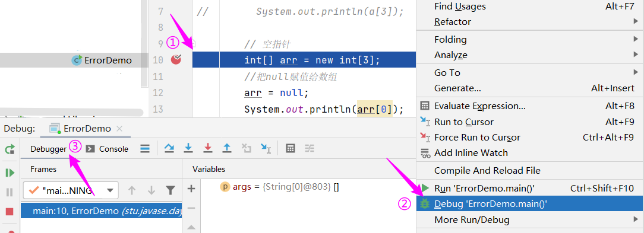Click the remove watch minus icon
Screen dimensions: 644x233
(191, 208)
